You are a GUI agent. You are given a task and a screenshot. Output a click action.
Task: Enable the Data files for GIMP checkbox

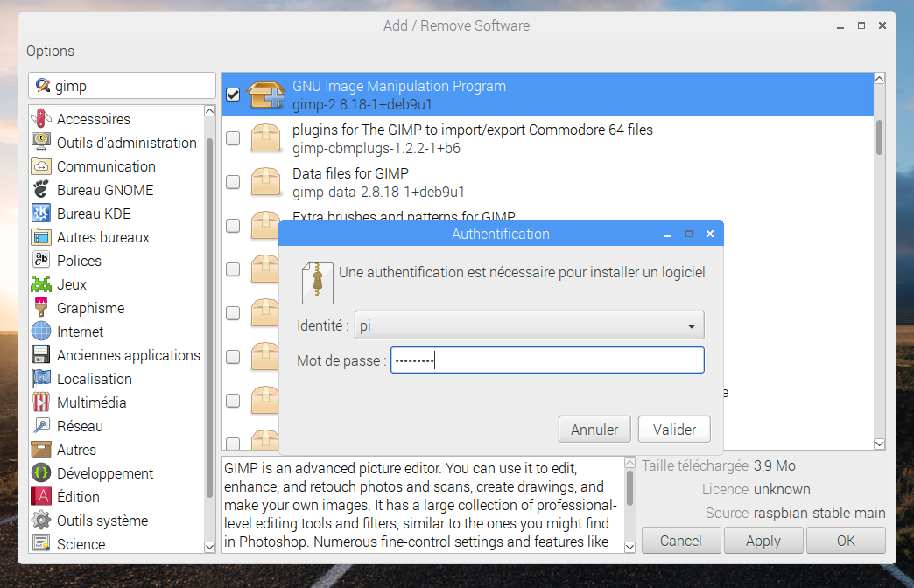tap(233, 182)
